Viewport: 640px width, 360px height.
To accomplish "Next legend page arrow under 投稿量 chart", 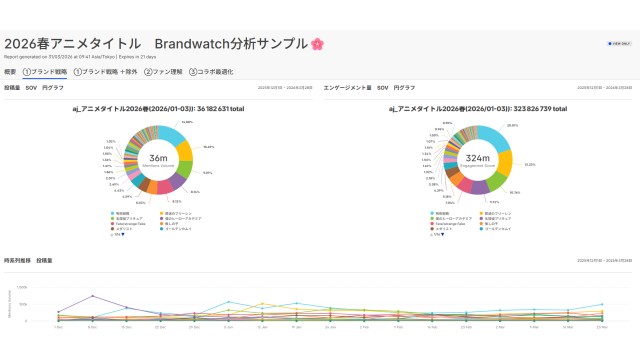I will tap(123, 235).
